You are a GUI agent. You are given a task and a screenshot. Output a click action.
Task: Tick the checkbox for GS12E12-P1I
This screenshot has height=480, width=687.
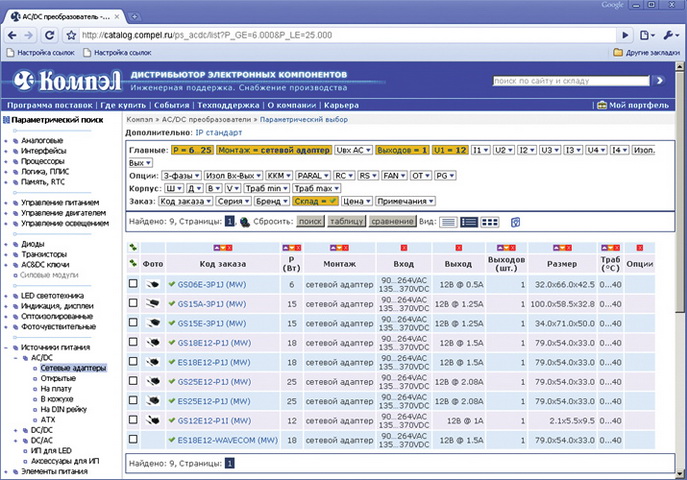[133, 420]
